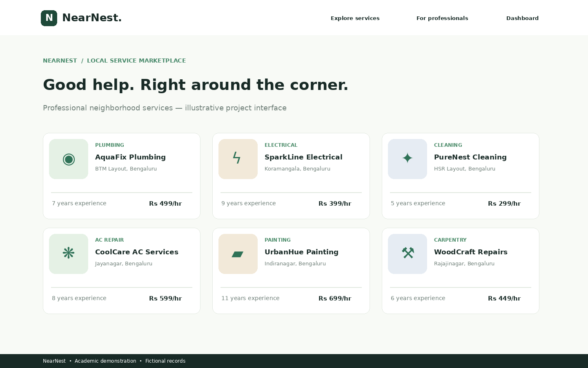Open the AquaFix Plumbing title
This screenshot has height=368, width=588.
(x=130, y=157)
